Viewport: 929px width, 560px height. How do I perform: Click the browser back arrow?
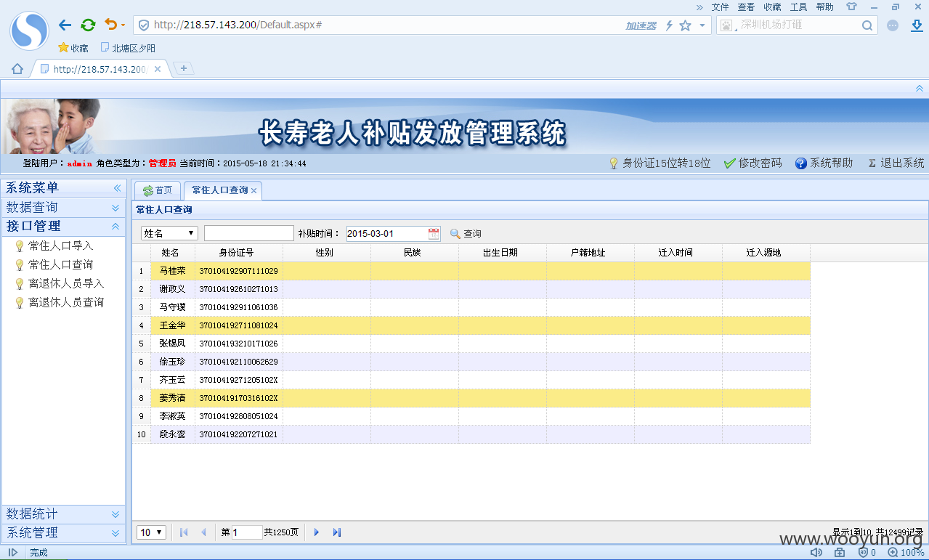click(65, 25)
